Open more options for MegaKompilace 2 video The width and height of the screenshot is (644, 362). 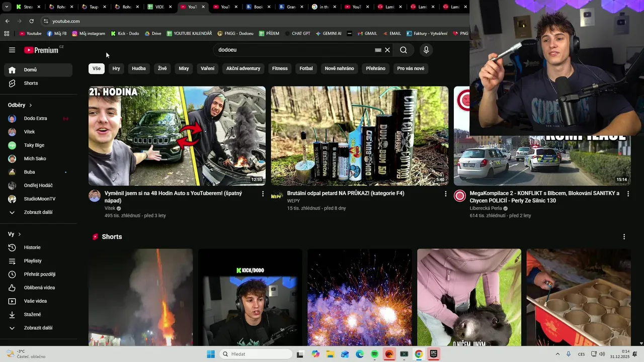click(628, 194)
